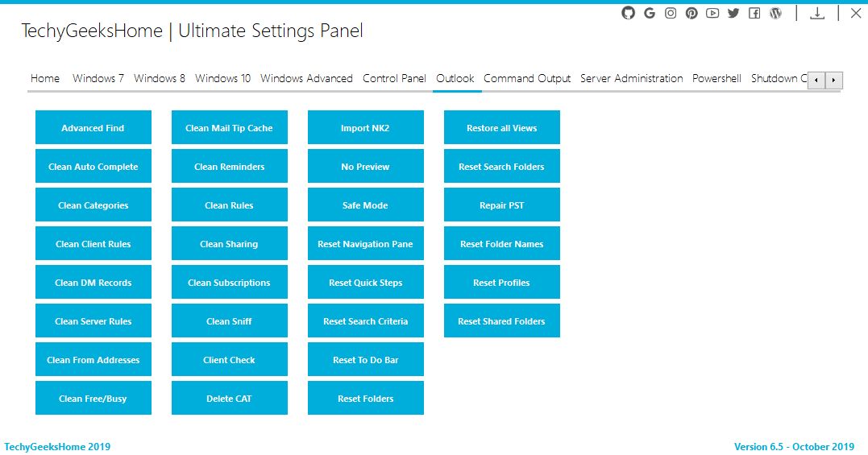This screenshot has height=455, width=868.
Task: Open the Control Panel tab
Action: click(x=394, y=78)
